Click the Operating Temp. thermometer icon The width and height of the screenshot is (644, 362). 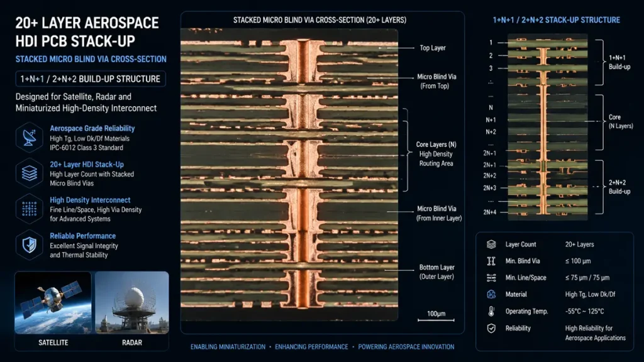click(x=491, y=311)
